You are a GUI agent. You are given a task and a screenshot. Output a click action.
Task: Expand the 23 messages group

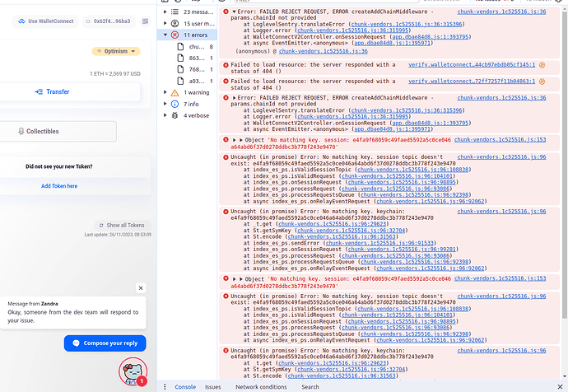pos(165,12)
